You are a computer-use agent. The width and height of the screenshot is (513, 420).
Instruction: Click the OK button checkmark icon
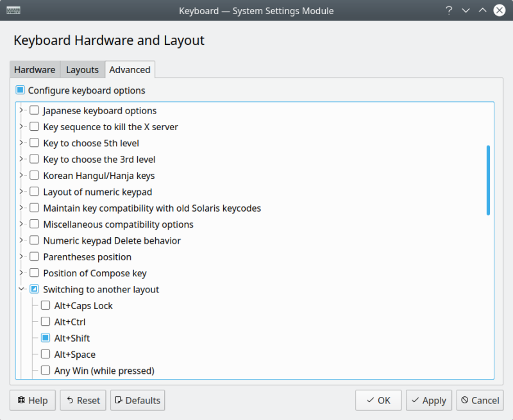(370, 400)
